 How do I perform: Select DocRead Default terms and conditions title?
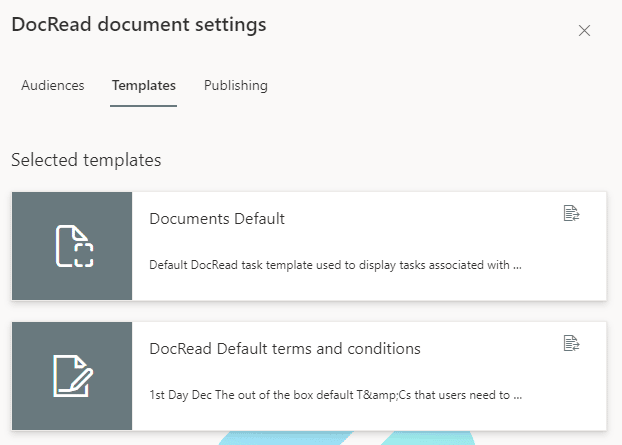(285, 349)
